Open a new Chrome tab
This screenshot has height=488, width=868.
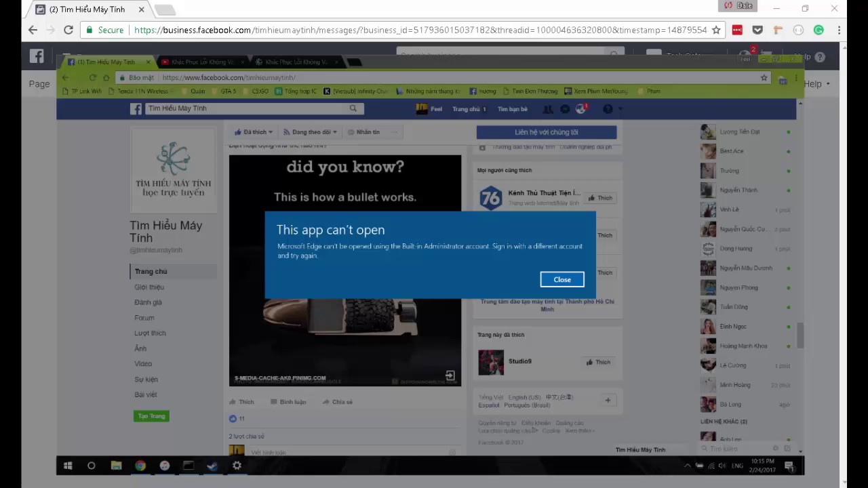coord(165,9)
